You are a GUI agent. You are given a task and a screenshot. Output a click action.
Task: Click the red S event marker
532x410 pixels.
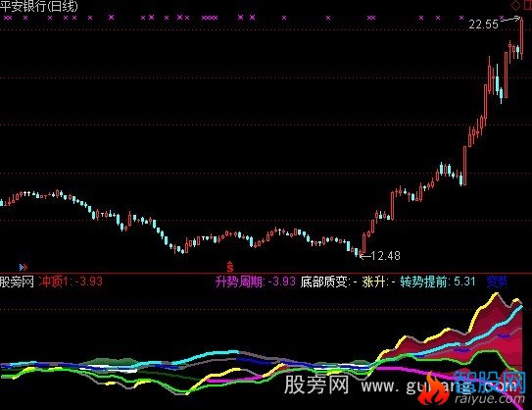[230, 267]
